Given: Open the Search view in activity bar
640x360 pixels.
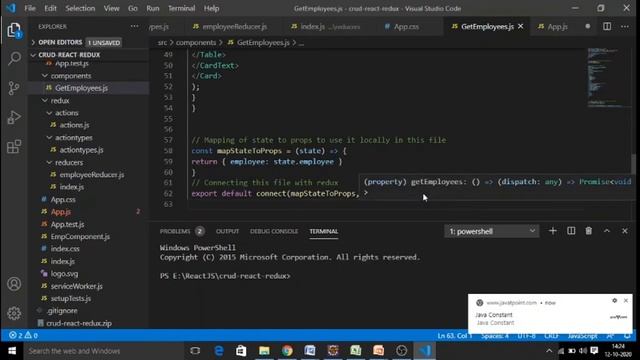Looking at the screenshot, I should 14,58.
